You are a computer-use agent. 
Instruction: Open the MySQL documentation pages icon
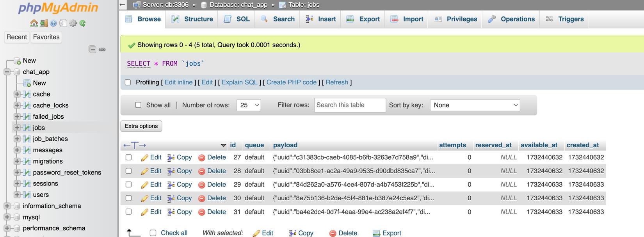(x=63, y=23)
